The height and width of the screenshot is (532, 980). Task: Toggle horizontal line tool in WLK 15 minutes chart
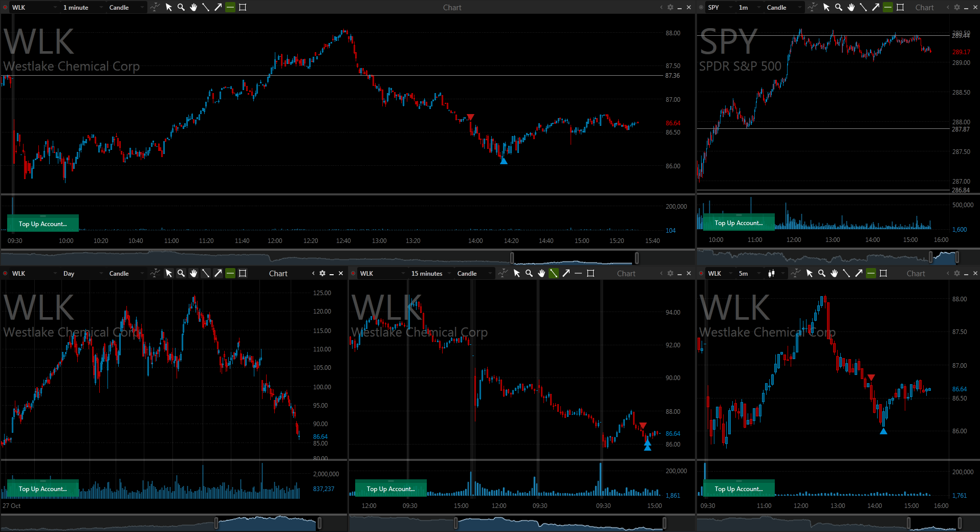click(578, 273)
